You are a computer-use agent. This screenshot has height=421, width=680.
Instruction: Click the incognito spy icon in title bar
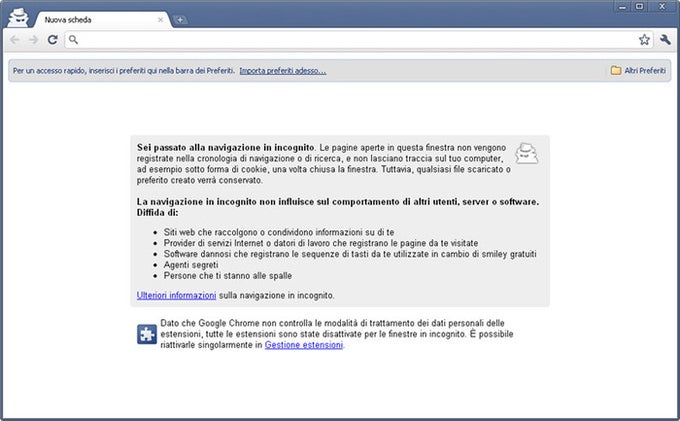click(x=18, y=17)
